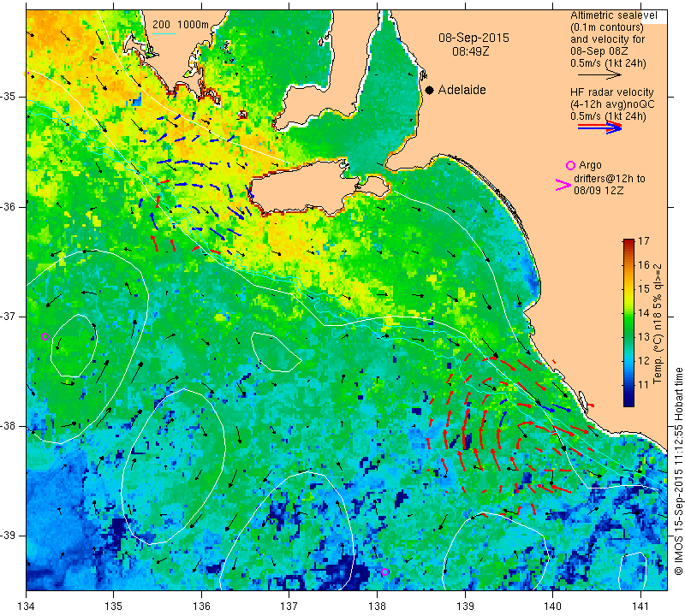Click the 17 degree label on the color bar
The image size is (685, 616).
[644, 240]
